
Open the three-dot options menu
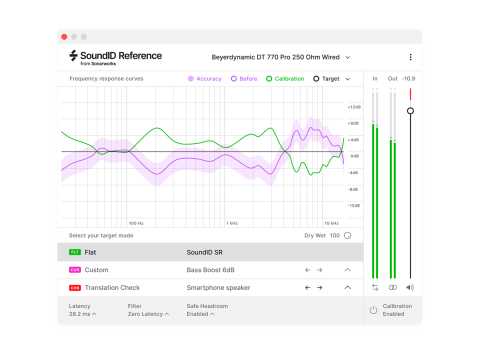[x=410, y=57]
